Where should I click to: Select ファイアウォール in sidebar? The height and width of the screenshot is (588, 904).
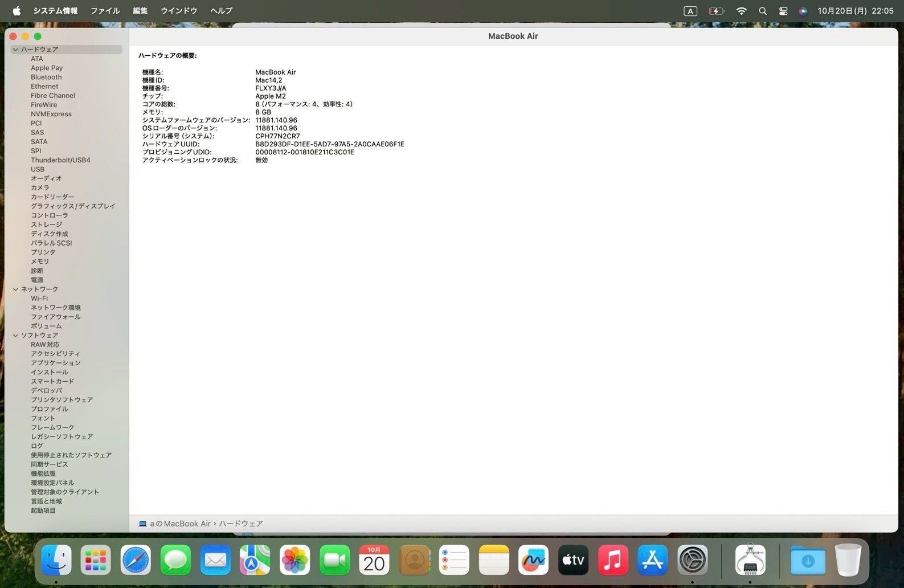click(x=56, y=317)
